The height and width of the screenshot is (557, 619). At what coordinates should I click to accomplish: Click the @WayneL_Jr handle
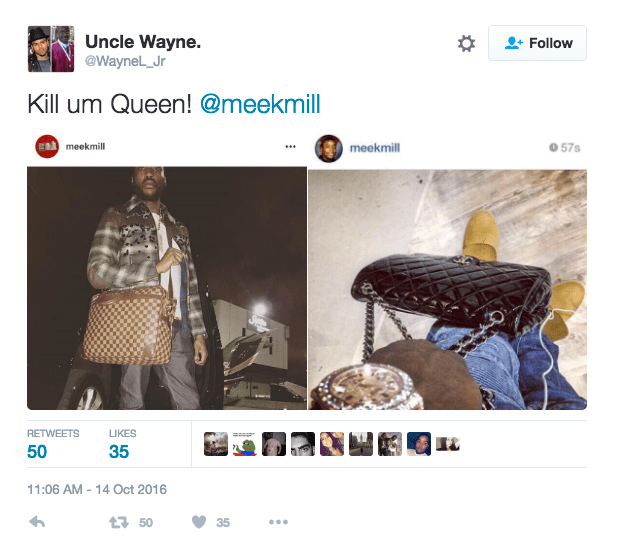tap(125, 61)
